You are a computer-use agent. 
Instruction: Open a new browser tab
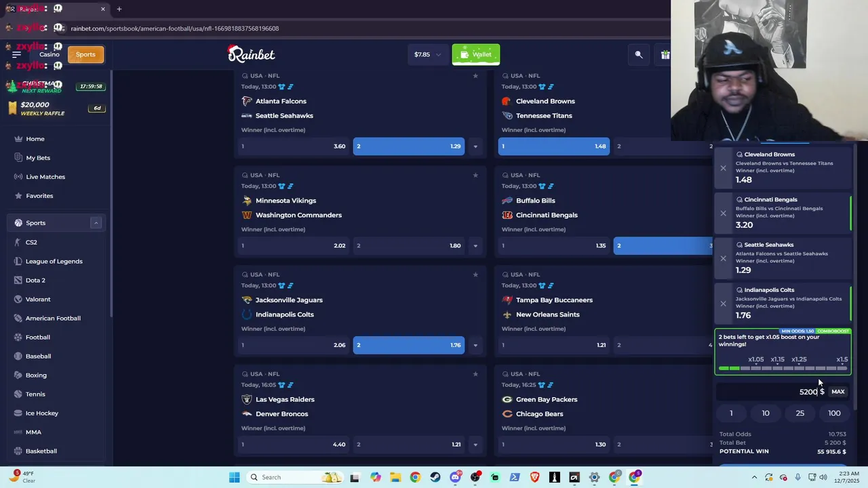(119, 9)
